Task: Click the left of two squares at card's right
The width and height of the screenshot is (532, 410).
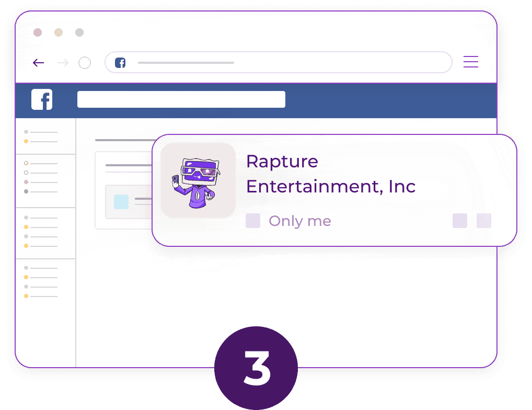Action: point(459,221)
